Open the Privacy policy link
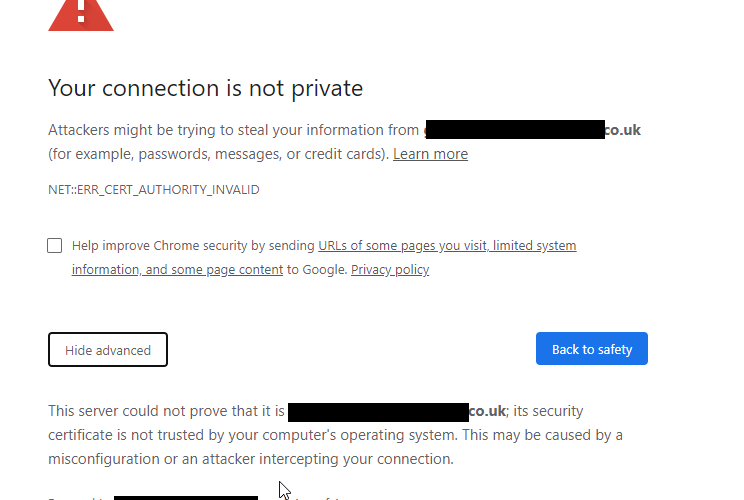 point(390,269)
